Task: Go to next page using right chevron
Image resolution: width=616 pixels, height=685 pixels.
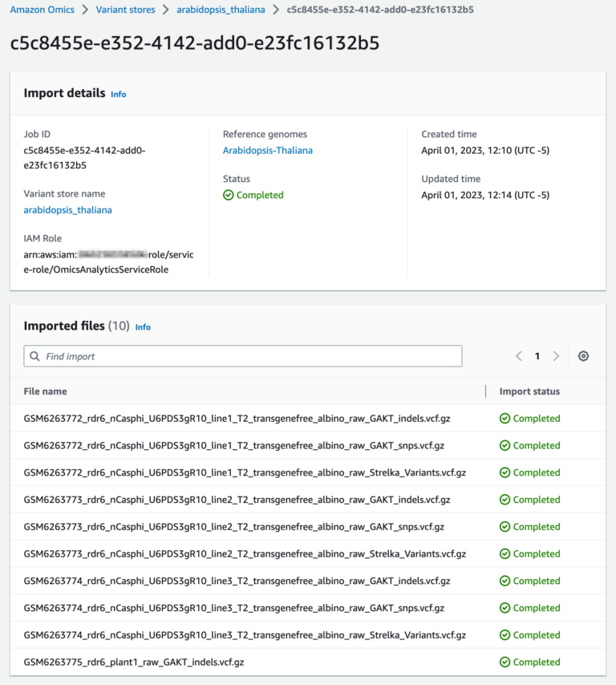Action: click(557, 355)
